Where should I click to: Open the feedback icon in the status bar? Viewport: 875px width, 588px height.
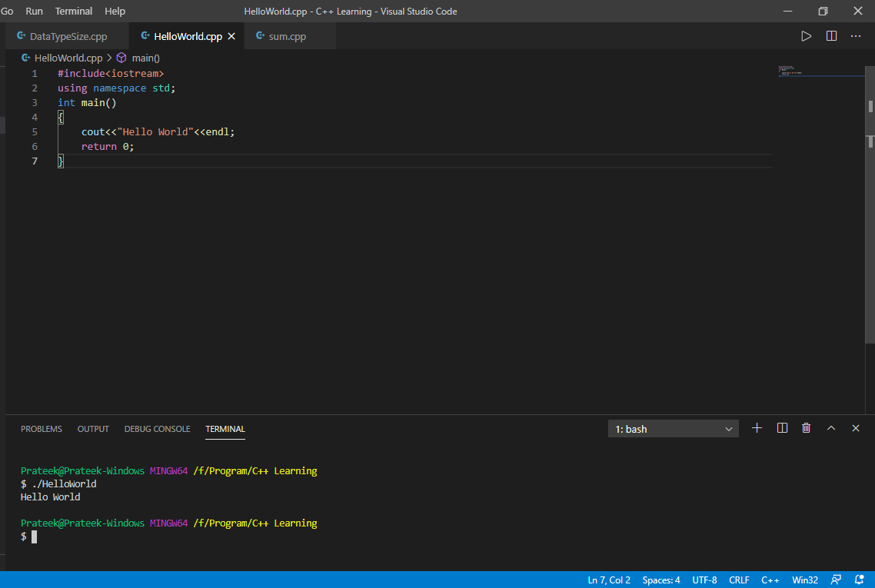coord(835,580)
